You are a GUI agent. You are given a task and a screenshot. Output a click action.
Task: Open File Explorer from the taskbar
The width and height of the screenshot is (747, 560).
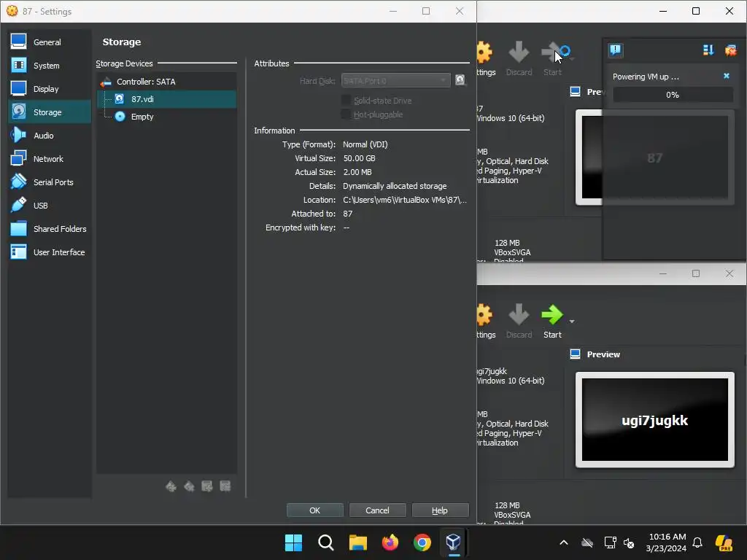(357, 542)
